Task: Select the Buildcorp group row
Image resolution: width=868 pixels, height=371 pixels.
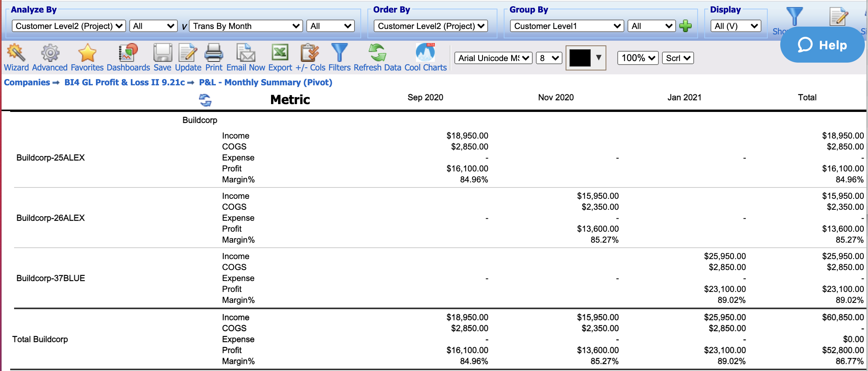Action: click(200, 120)
